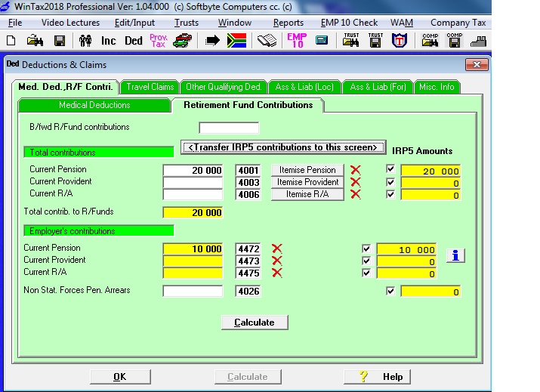540x392 pixels.
Task: Open the Inc income toolbar item
Action: click(109, 41)
